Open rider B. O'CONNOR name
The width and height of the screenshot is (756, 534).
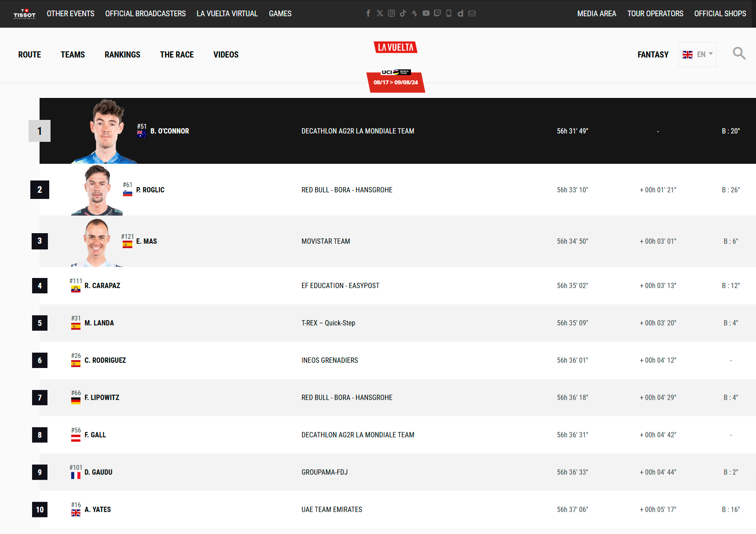(170, 131)
